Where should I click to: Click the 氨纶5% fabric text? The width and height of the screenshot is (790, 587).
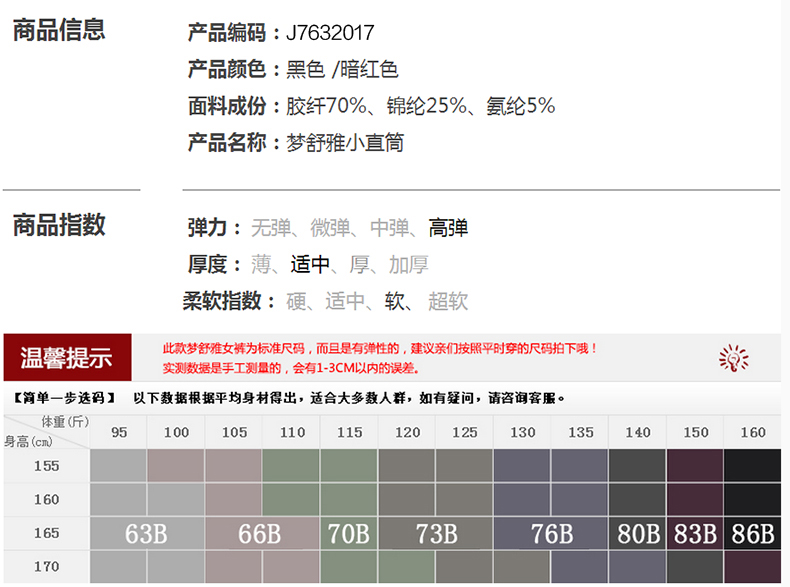(520, 106)
